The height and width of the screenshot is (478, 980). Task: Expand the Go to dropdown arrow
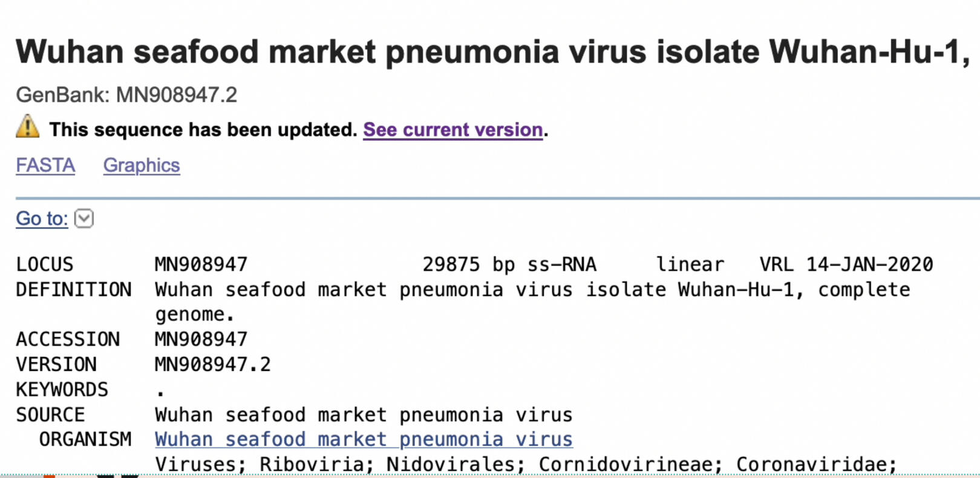pos(84,218)
